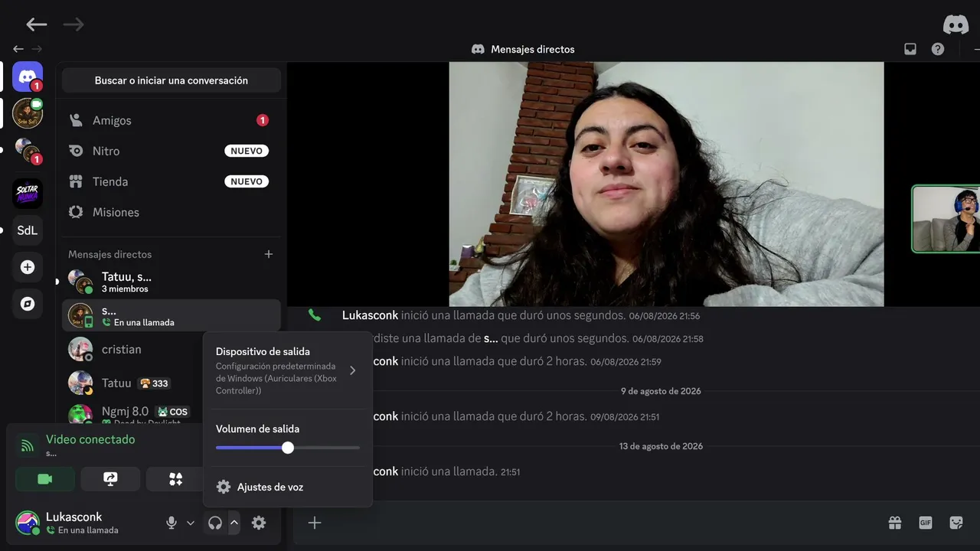Open input device options arrow beside microphone
Image resolution: width=980 pixels, height=551 pixels.
(191, 523)
